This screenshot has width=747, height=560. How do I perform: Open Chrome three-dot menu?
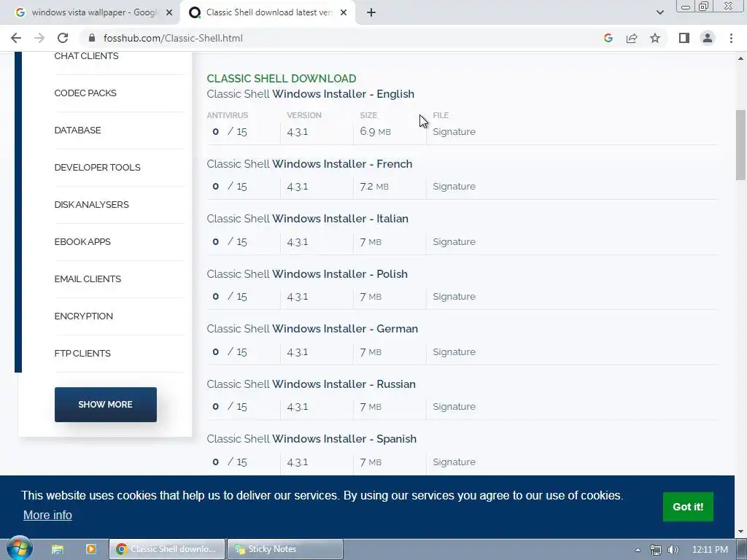pos(731,38)
